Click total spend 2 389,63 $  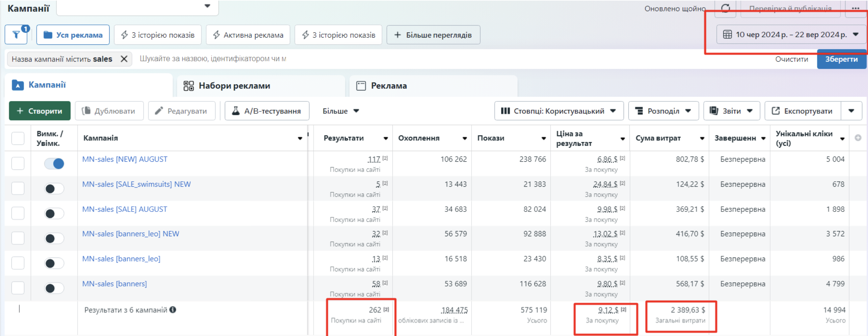click(688, 310)
